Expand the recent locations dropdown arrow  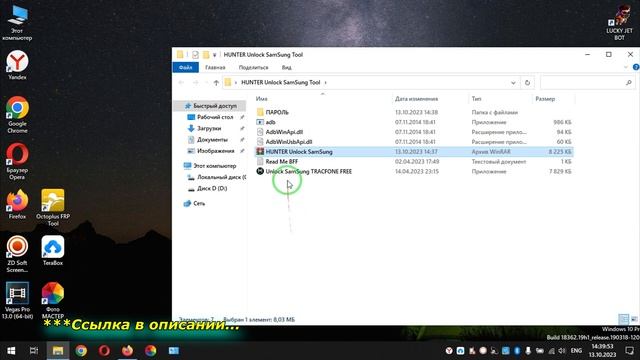[x=206, y=82]
